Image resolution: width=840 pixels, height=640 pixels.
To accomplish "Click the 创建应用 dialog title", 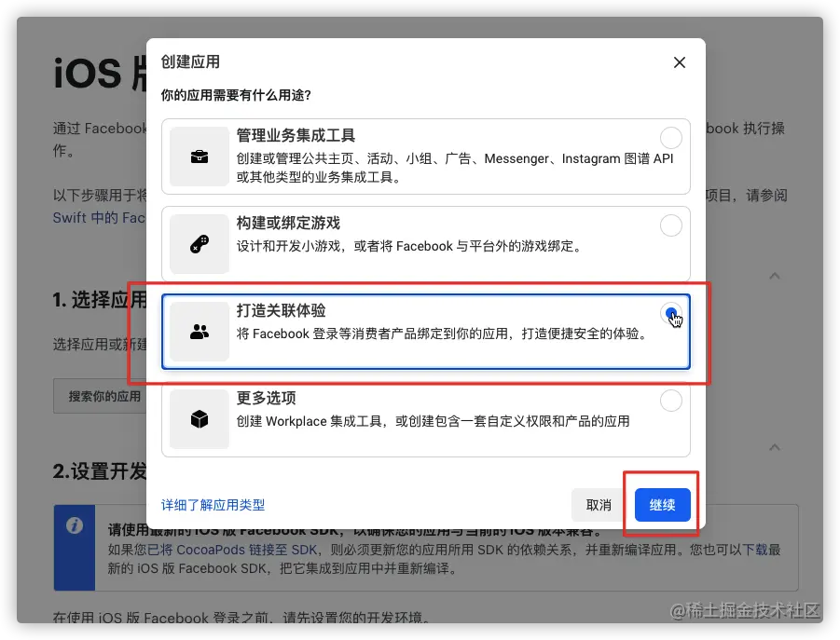I will 190,61.
